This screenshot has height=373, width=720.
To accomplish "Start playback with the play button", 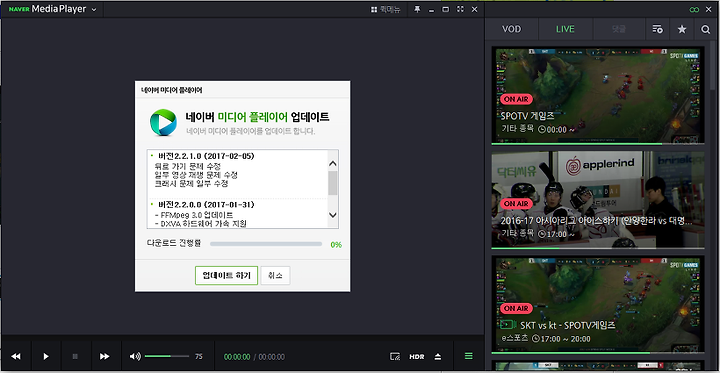I will tap(46, 356).
